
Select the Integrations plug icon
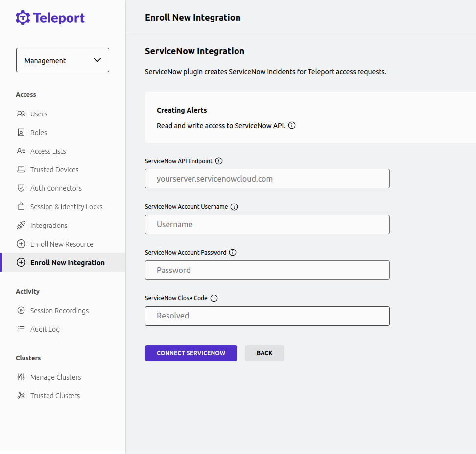click(x=21, y=225)
